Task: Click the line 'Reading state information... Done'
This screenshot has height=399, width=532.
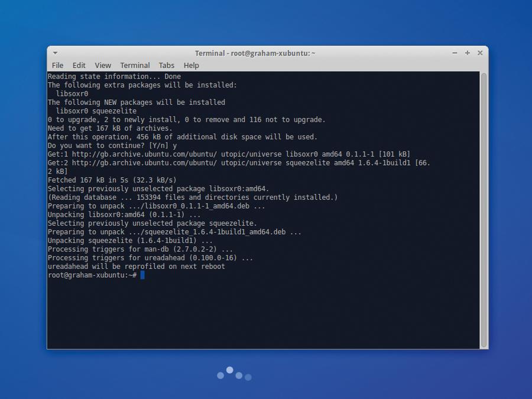Action: (114, 76)
